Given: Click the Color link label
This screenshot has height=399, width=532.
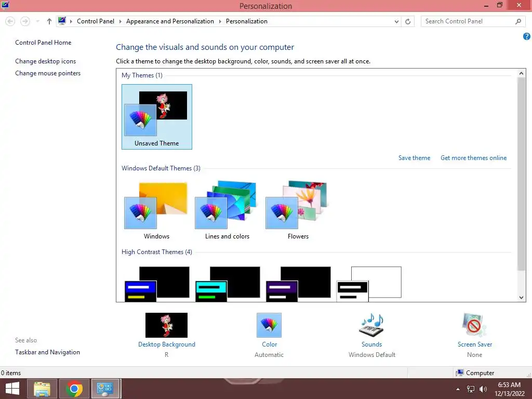Looking at the screenshot, I should [x=270, y=344].
